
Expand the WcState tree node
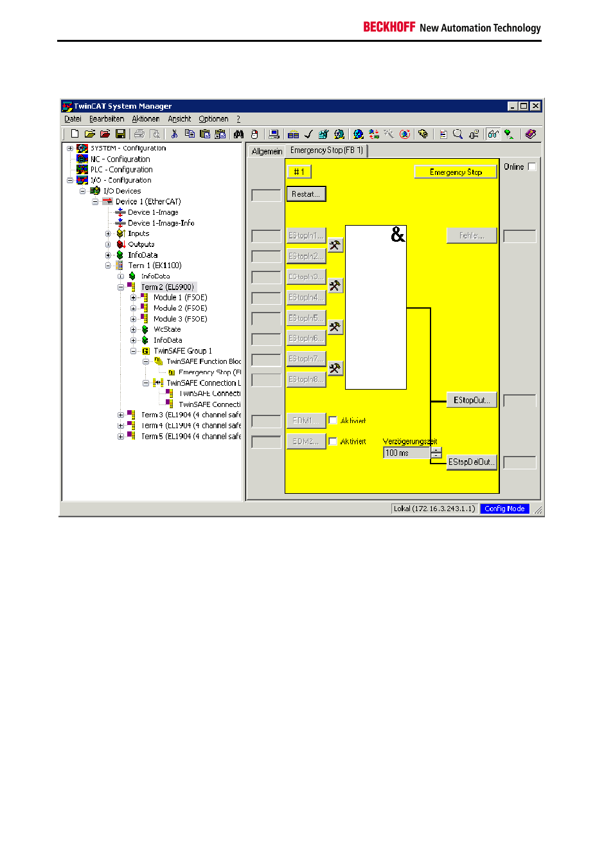tap(133, 330)
